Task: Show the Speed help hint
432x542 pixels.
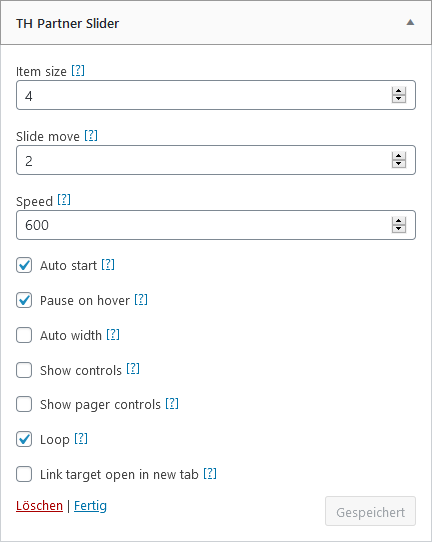Action: click(x=64, y=200)
